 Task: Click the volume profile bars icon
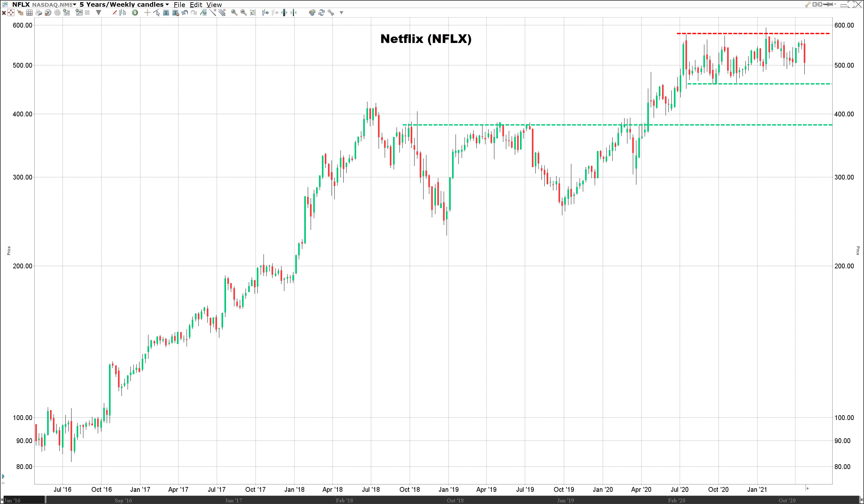[x=204, y=13]
